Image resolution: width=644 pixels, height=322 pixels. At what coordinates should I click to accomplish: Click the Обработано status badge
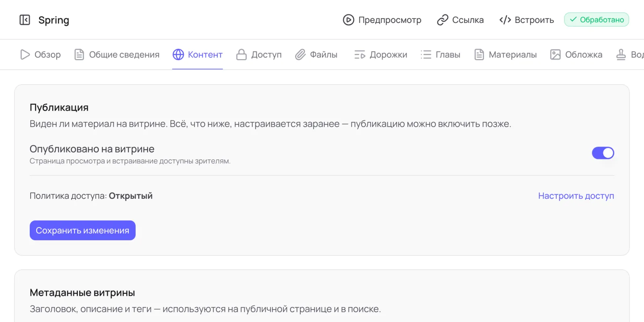click(x=597, y=20)
